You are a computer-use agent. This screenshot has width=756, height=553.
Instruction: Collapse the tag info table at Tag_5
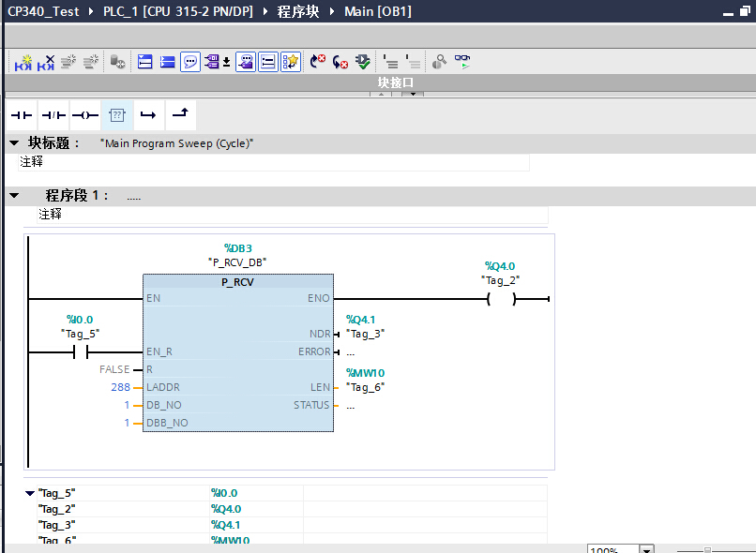coord(30,493)
